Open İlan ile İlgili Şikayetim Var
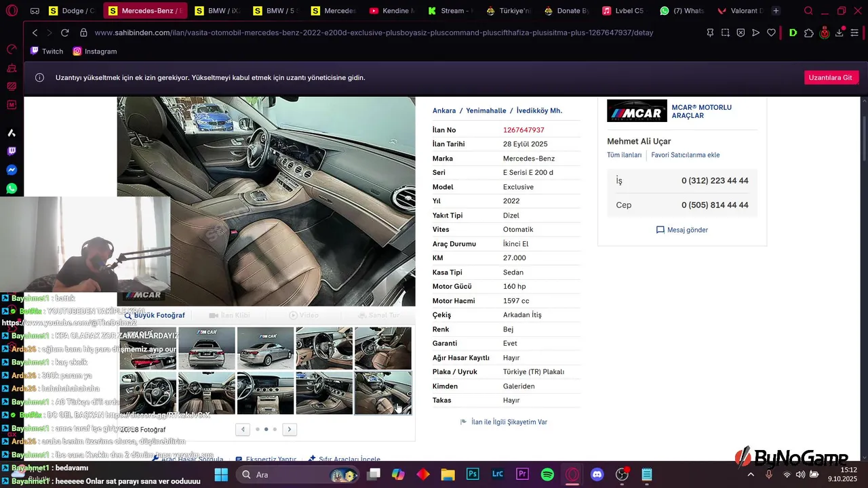Image resolution: width=868 pixels, height=488 pixels. [x=504, y=422]
